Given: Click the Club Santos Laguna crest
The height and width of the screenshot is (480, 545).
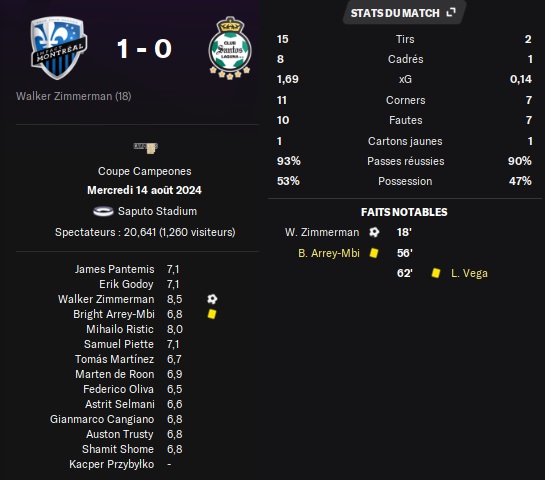Looking at the screenshot, I should 230,48.
